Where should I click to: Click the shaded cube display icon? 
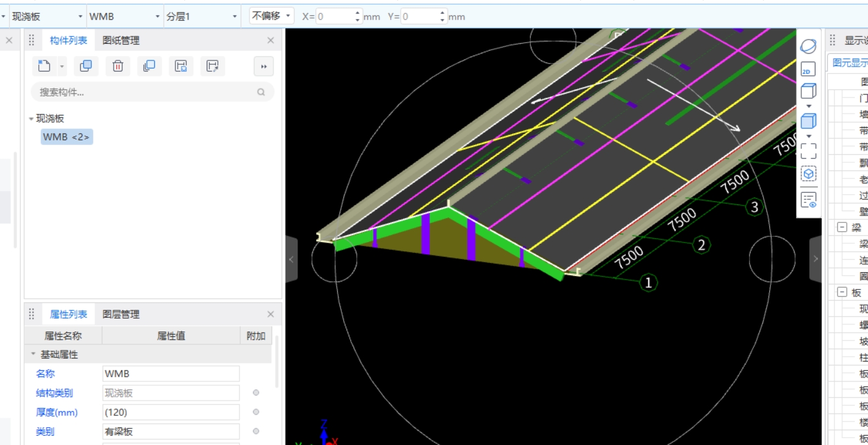click(x=808, y=121)
